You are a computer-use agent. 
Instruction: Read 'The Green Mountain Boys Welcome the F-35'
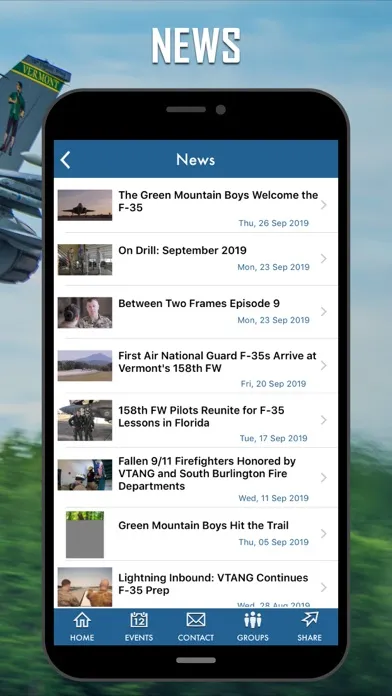(218, 201)
